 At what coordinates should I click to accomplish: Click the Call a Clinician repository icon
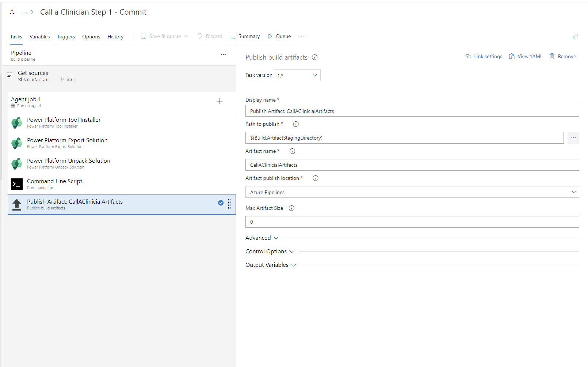pyautogui.click(x=20, y=79)
